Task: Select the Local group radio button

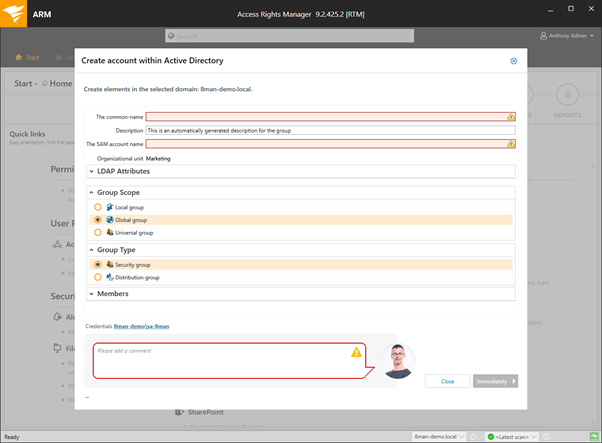Action: coord(98,207)
